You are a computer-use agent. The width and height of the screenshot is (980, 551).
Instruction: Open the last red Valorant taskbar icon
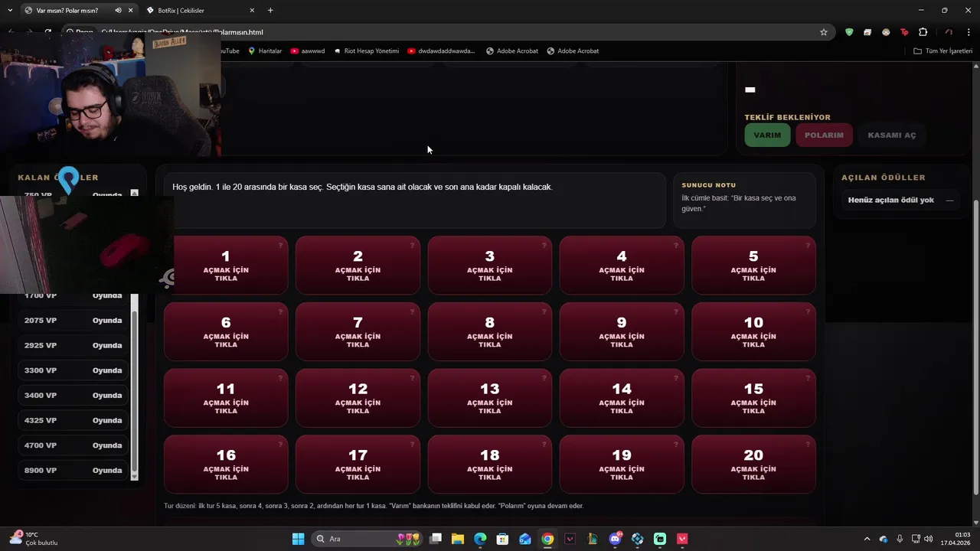682,539
